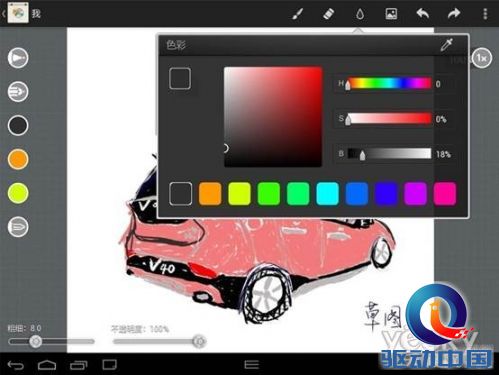Open the insert image icon

tap(391, 14)
